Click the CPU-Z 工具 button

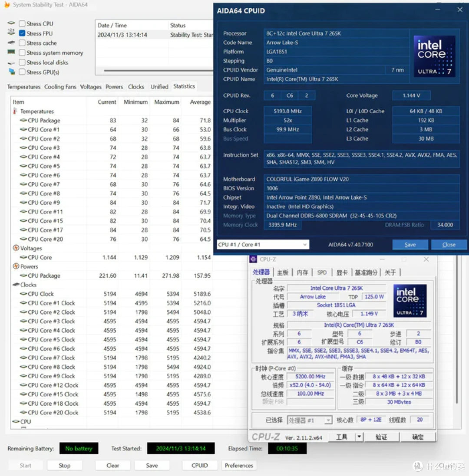(342, 437)
